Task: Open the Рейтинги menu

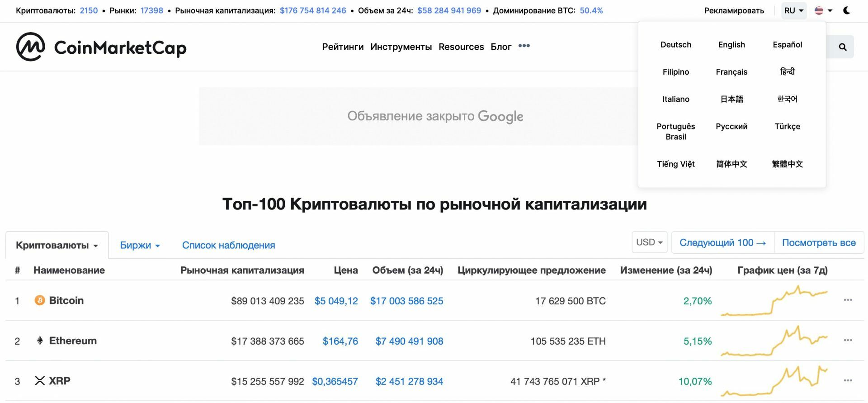Action: [343, 47]
